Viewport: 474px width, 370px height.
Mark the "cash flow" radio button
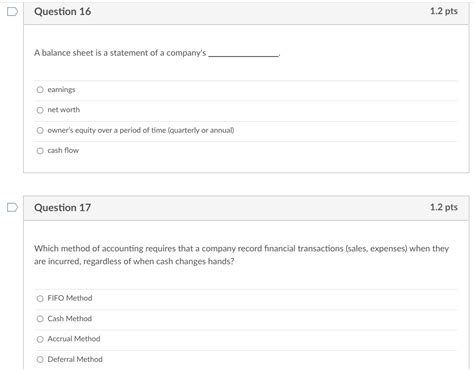pos(40,151)
